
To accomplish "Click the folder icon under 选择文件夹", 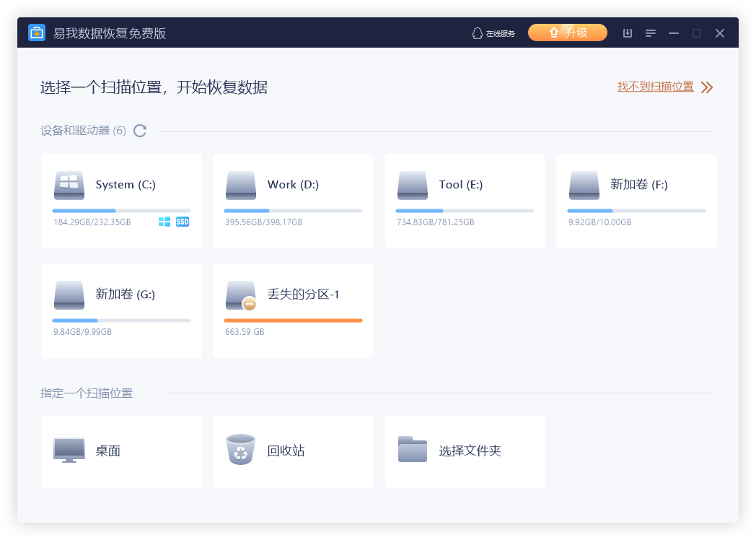I will tap(412, 448).
